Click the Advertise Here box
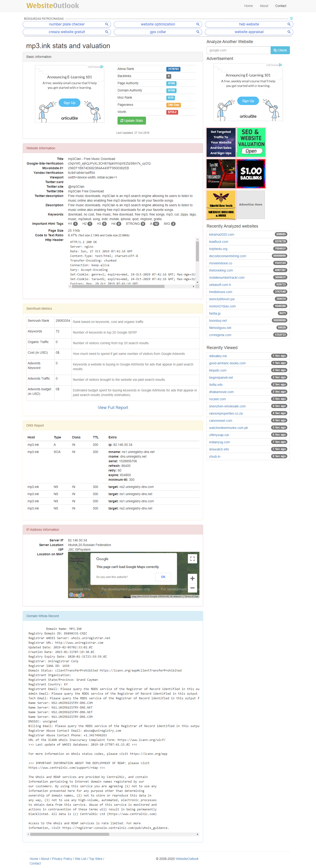The width and height of the screenshot is (316, 868). tap(251, 205)
